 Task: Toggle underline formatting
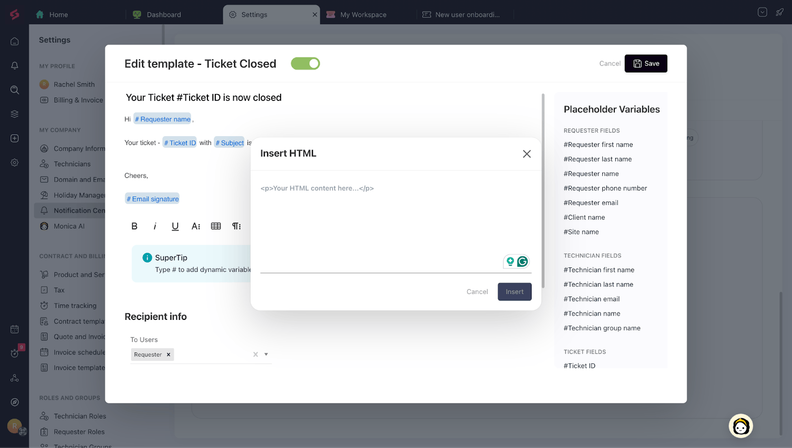[x=175, y=226]
